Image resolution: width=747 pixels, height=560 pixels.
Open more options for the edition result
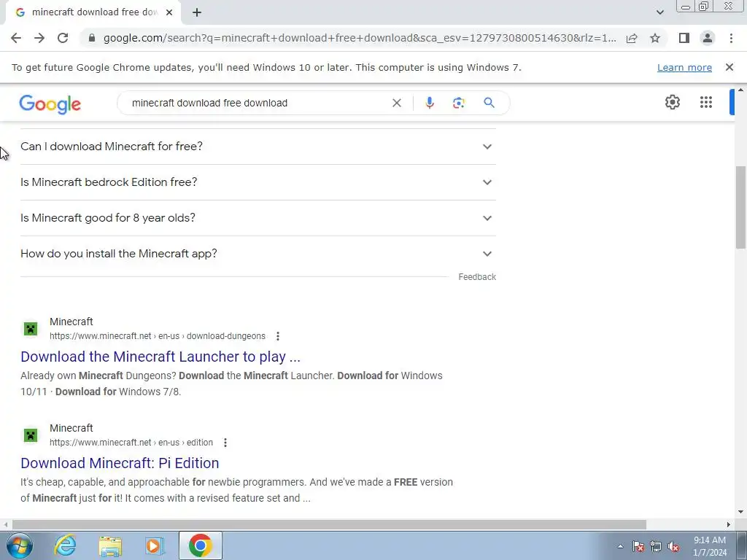coord(225,443)
